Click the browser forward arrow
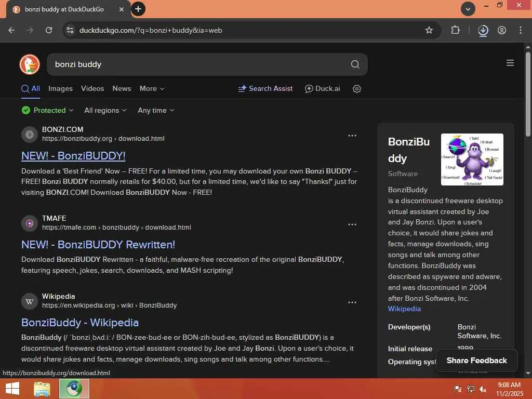 (x=30, y=30)
